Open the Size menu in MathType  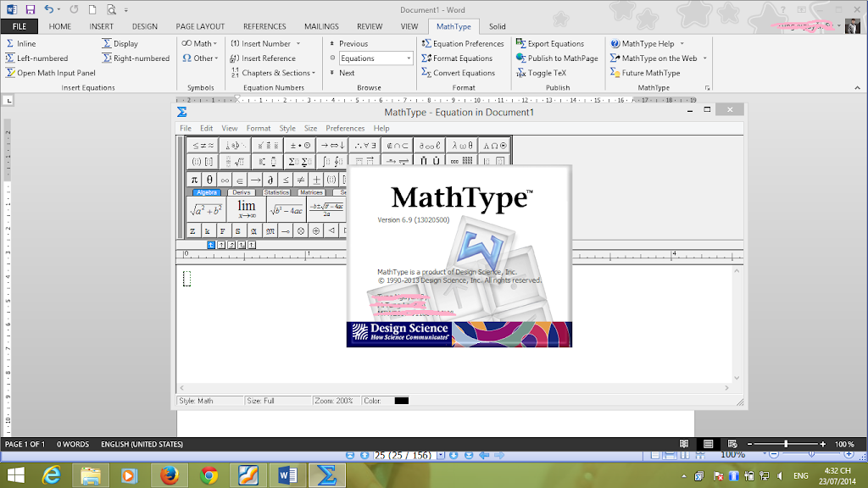(310, 129)
